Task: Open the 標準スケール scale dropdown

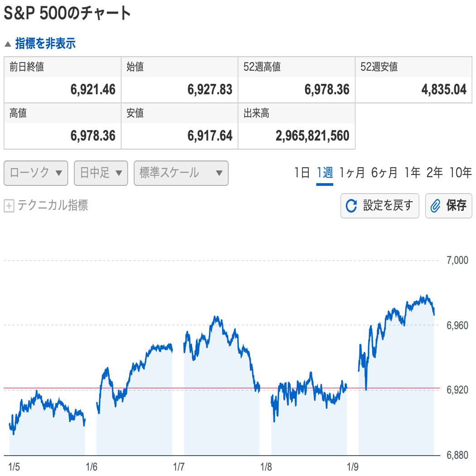Action: [x=181, y=173]
